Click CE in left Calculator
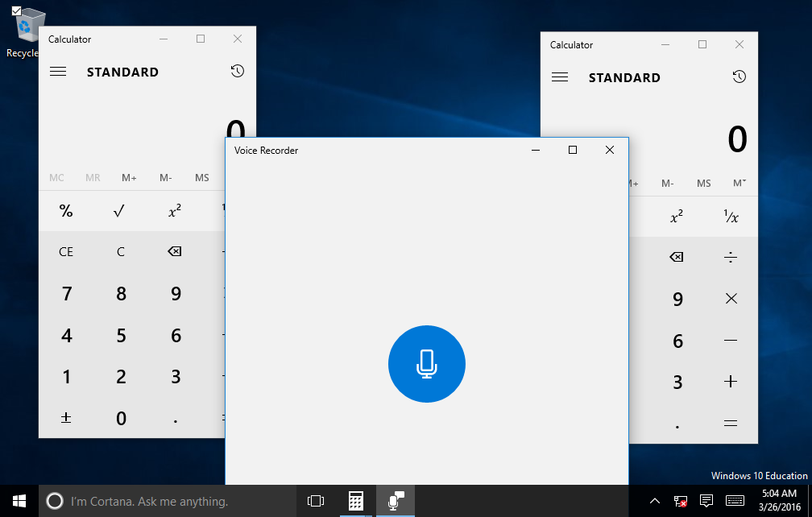Image resolution: width=812 pixels, height=517 pixels. tap(66, 251)
